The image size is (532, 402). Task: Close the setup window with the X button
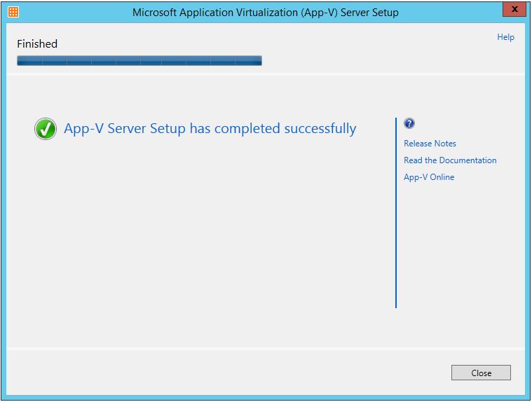(x=514, y=9)
